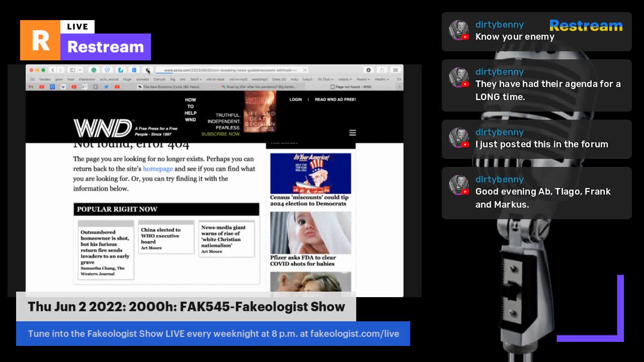The width and height of the screenshot is (644, 362).
Task: Click the 'Tune into the Fakeologist Show LIVE' banner
Action: tap(213, 333)
